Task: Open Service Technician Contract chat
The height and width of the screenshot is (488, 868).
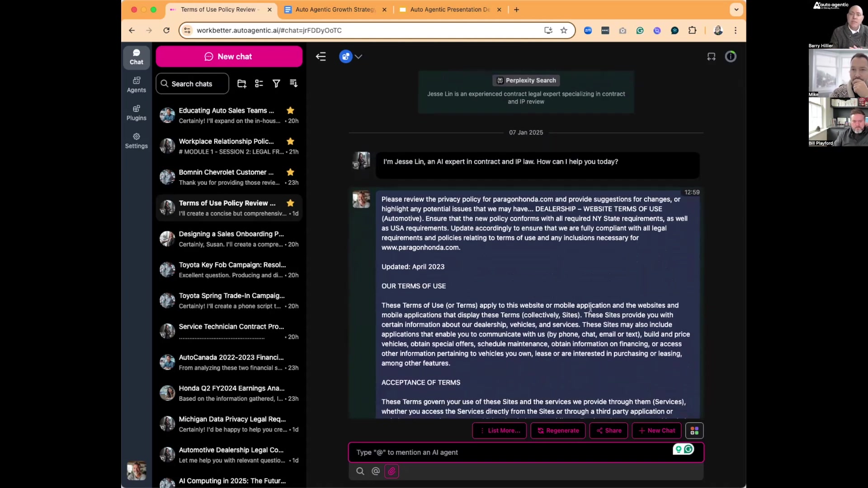Action: tap(229, 331)
